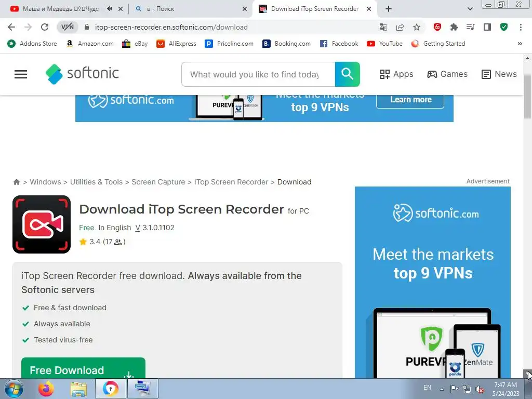
Task: Click the EN language indicator
Action: (x=427, y=388)
